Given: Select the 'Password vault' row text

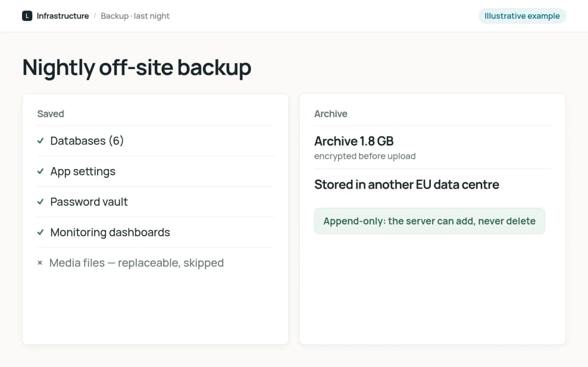Looking at the screenshot, I should click(x=89, y=202).
